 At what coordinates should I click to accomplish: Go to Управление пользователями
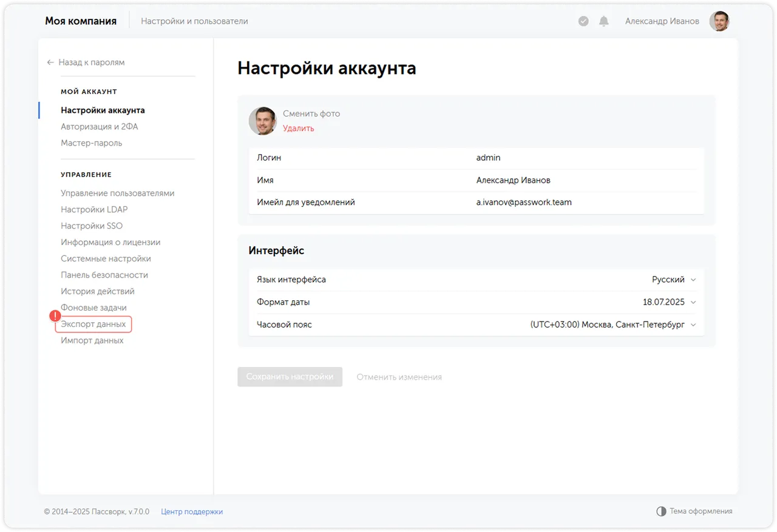117,194
